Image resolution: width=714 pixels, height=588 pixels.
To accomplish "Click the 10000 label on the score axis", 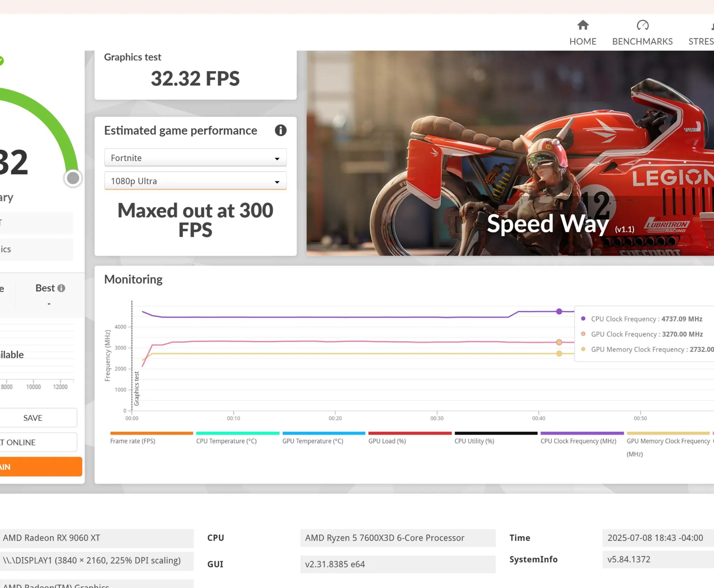I will pyautogui.click(x=33, y=387).
